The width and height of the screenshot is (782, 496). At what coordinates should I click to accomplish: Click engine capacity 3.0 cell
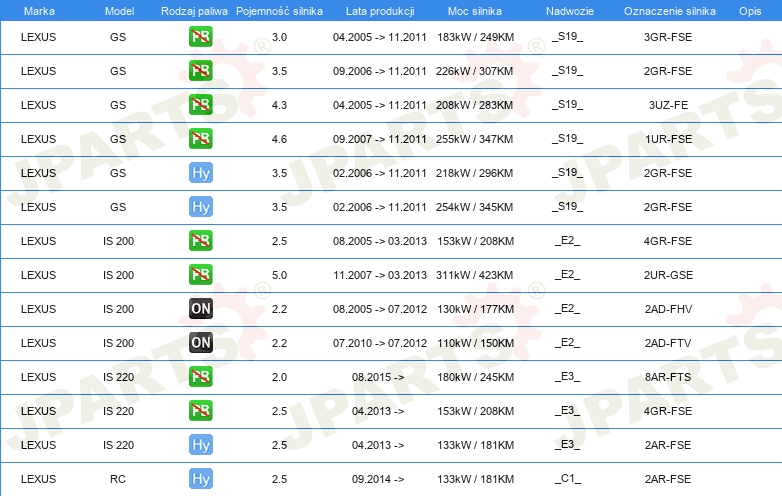point(279,37)
